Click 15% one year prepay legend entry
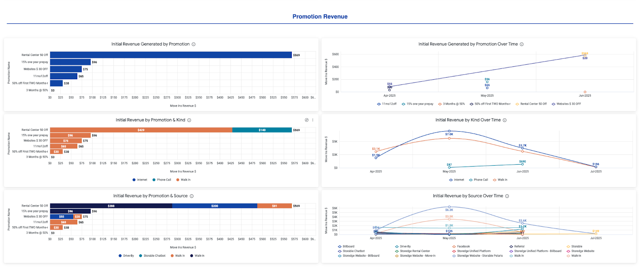This screenshot has height=268, width=644. pos(419,104)
